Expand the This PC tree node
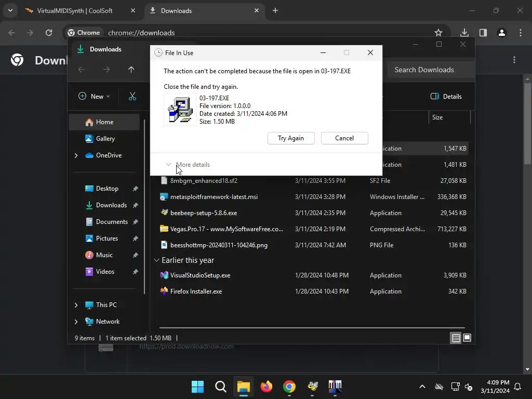 point(76,305)
